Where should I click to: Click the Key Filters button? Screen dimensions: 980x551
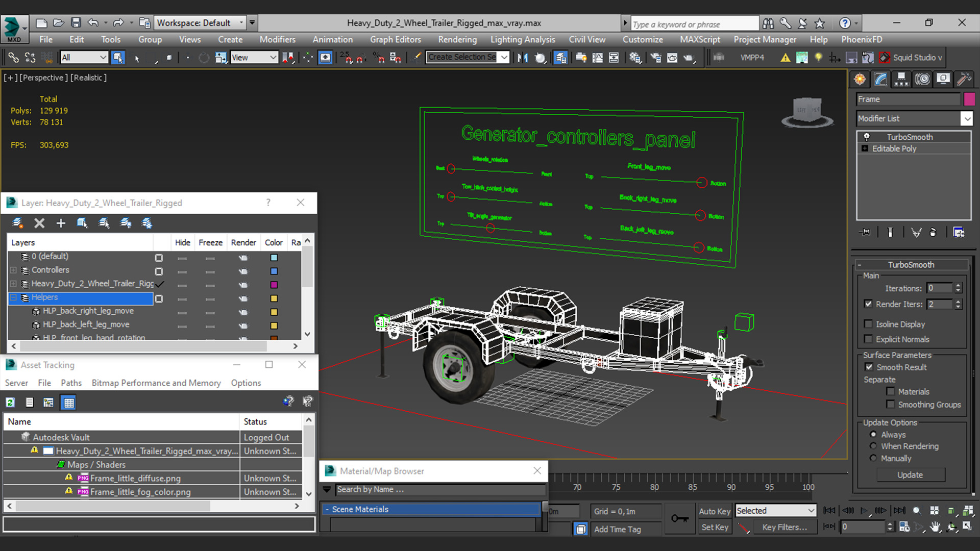pyautogui.click(x=785, y=527)
